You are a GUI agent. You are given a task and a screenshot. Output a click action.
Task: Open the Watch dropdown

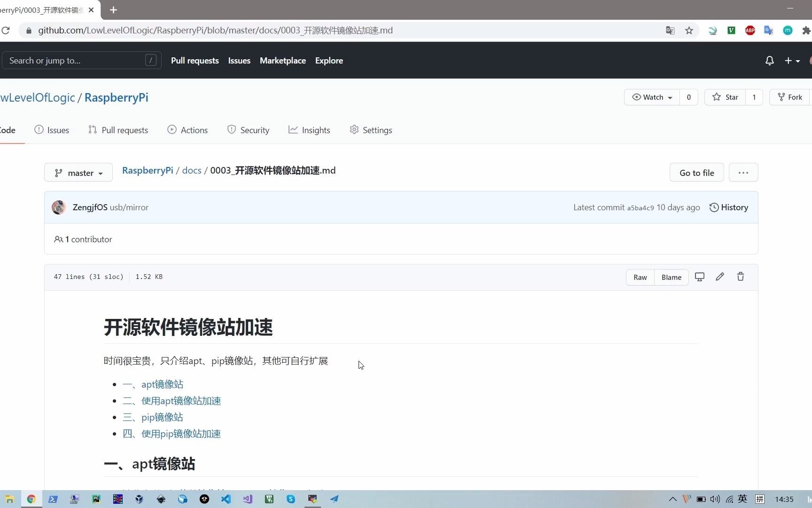652,97
